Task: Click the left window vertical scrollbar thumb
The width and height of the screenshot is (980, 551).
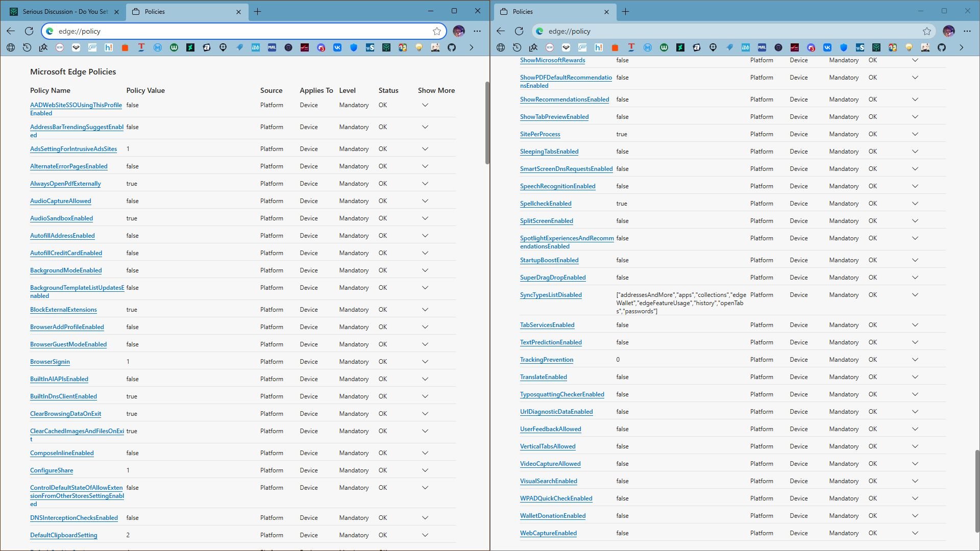Action: pyautogui.click(x=487, y=122)
